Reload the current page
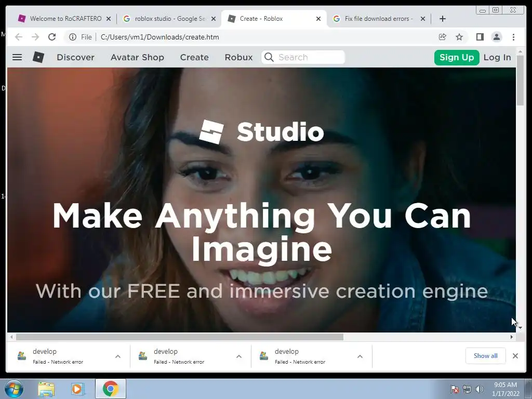The width and height of the screenshot is (532, 399). click(x=52, y=37)
